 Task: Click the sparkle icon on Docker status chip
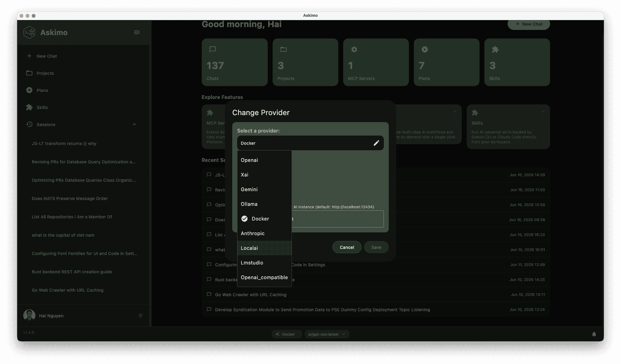point(278,334)
